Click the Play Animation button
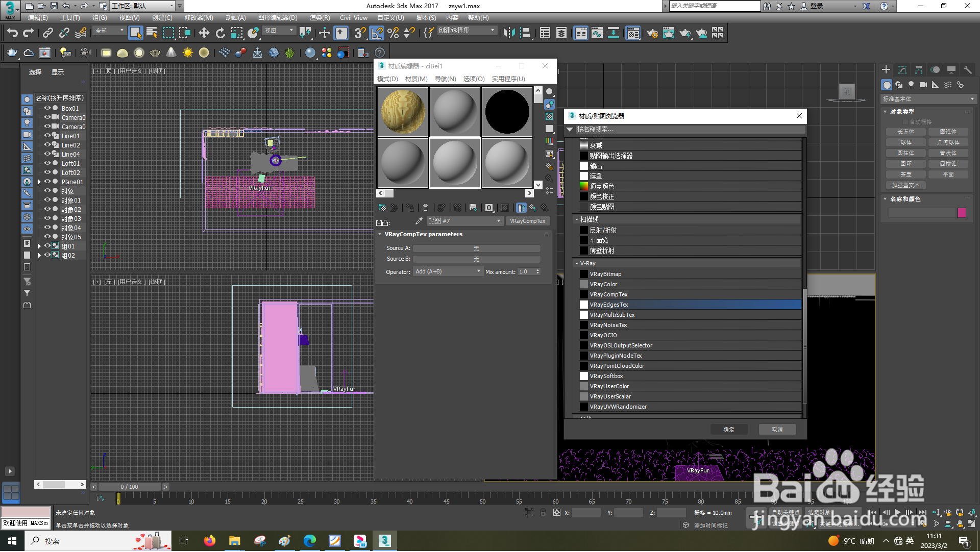Image resolution: width=980 pixels, height=552 pixels. (898, 512)
